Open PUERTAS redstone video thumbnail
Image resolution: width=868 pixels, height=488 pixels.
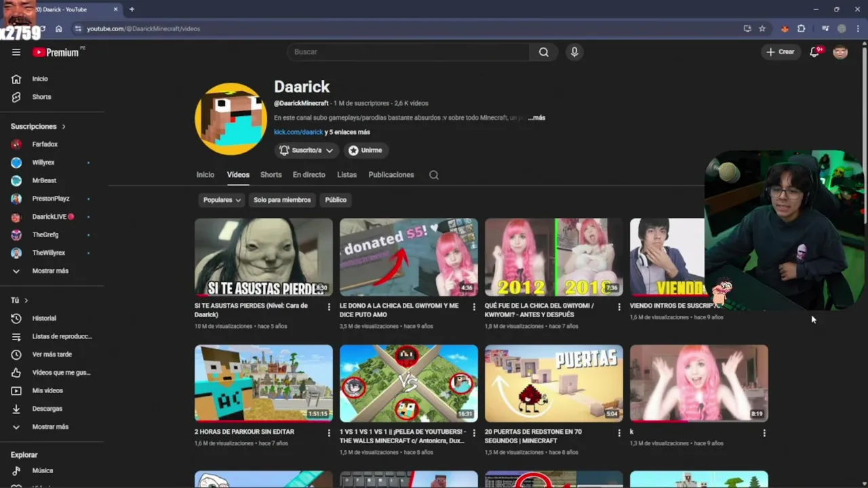(554, 384)
